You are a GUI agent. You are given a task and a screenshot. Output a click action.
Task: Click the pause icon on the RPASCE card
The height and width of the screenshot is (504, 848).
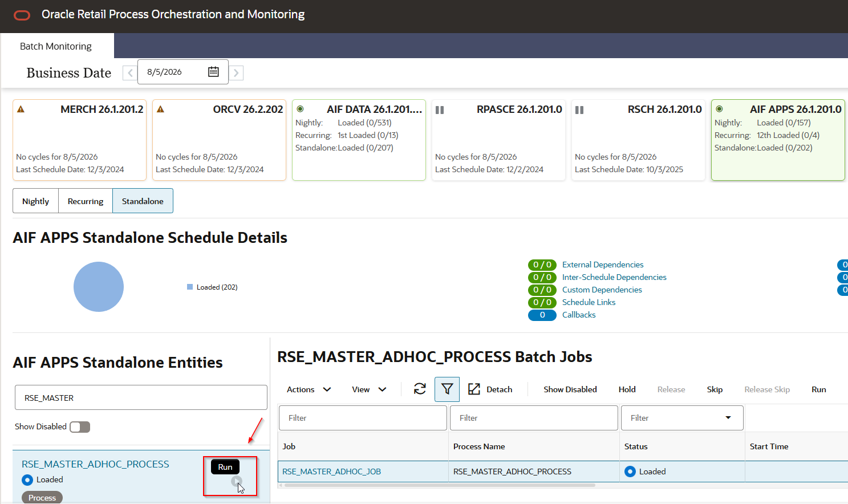(x=440, y=110)
